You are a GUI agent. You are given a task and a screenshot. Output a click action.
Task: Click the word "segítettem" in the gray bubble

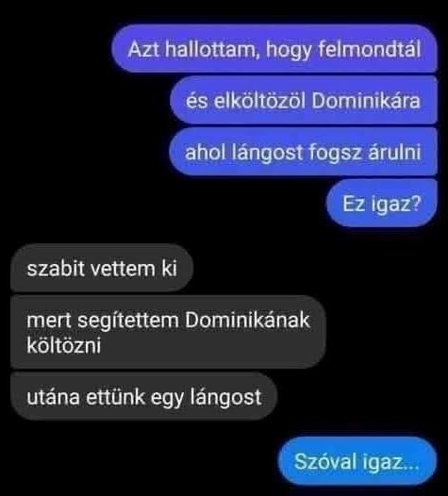tap(128, 321)
